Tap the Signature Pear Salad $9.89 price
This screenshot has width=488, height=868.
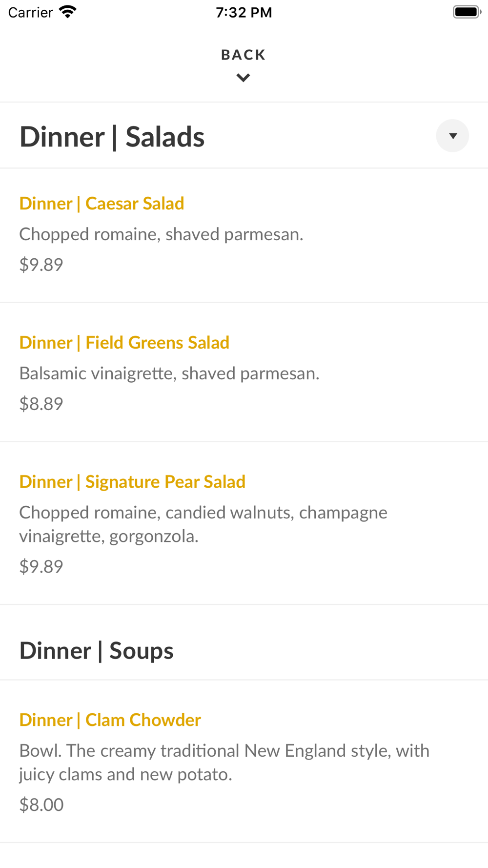(41, 566)
